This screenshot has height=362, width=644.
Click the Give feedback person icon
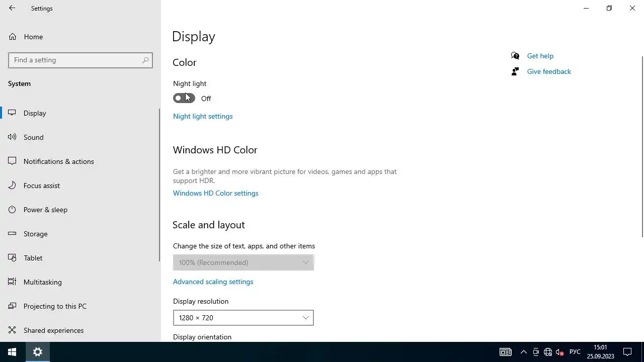[x=515, y=71]
